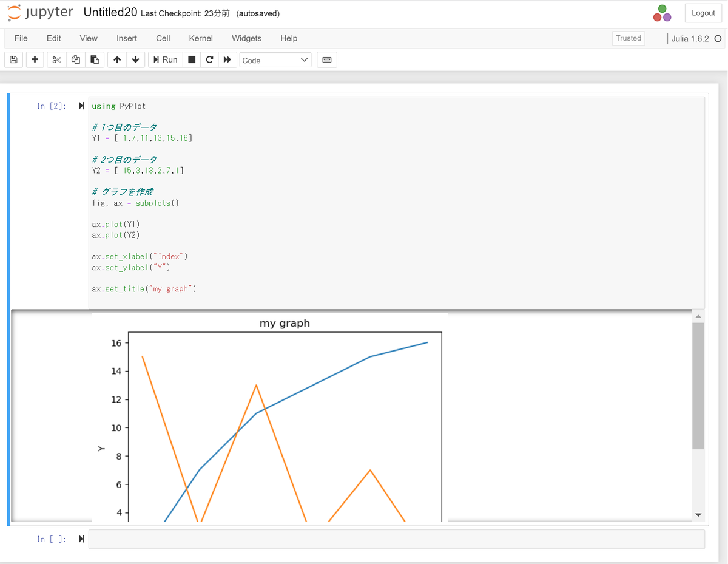
Task: Click the output area scrollbar thumb
Action: point(698,386)
